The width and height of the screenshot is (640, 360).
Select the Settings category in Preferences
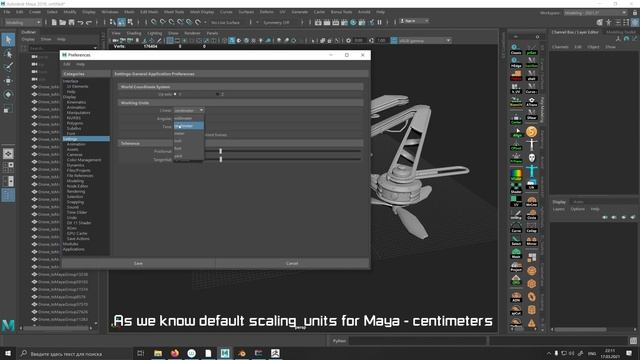(86, 139)
